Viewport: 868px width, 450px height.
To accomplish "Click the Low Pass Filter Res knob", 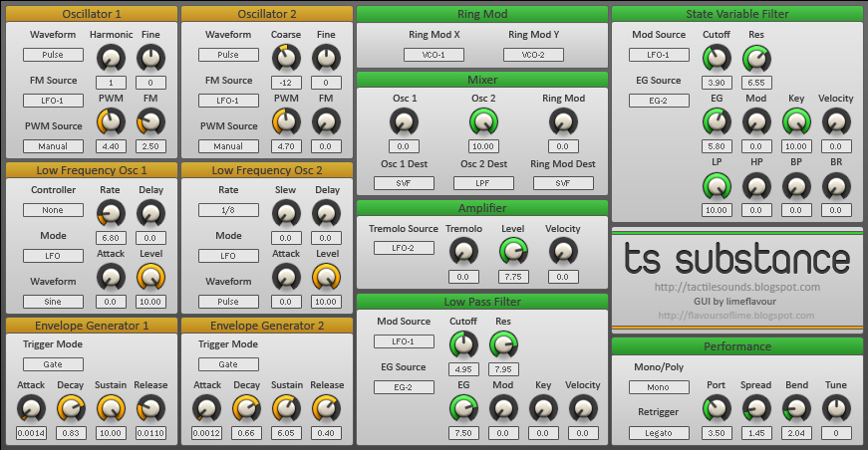I will click(x=503, y=344).
